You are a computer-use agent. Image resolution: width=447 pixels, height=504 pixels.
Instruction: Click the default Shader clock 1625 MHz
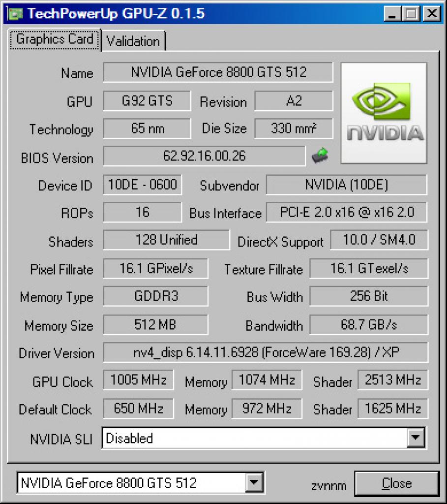point(393,409)
